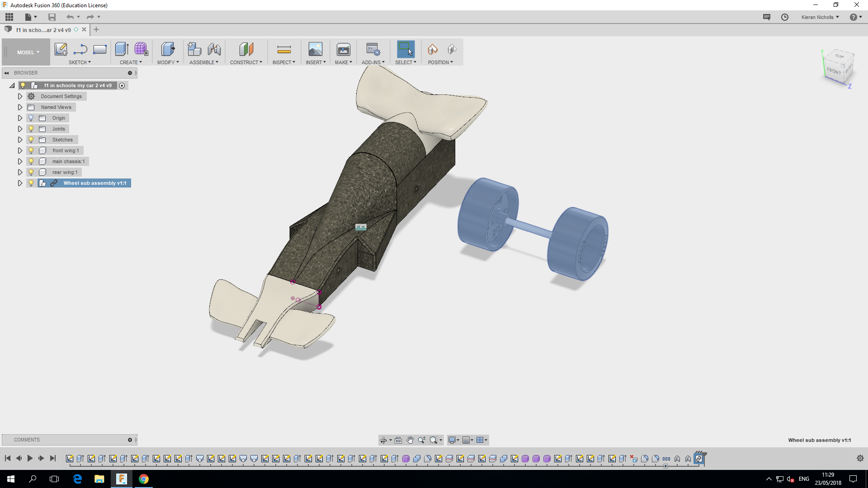Screen dimensions: 868x488
Task: Expand Document Settings tree node
Action: tap(20, 96)
